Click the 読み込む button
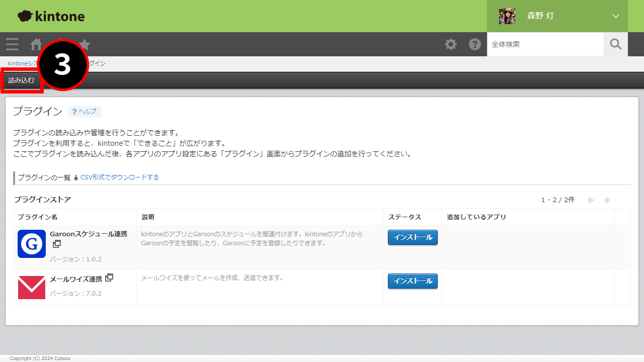This screenshot has height=362, width=644. (22, 80)
